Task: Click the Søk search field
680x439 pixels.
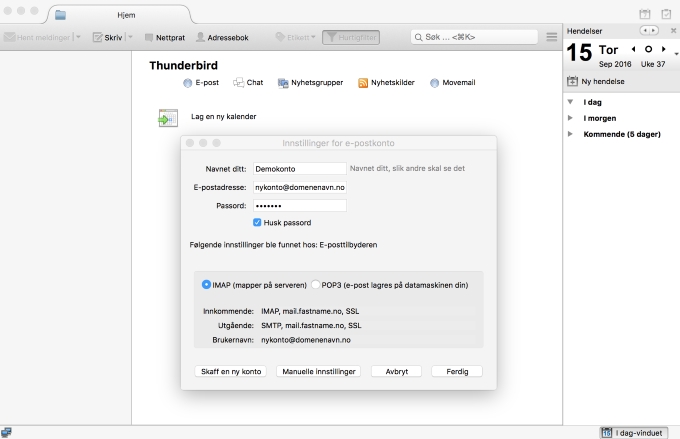Action: [474, 37]
